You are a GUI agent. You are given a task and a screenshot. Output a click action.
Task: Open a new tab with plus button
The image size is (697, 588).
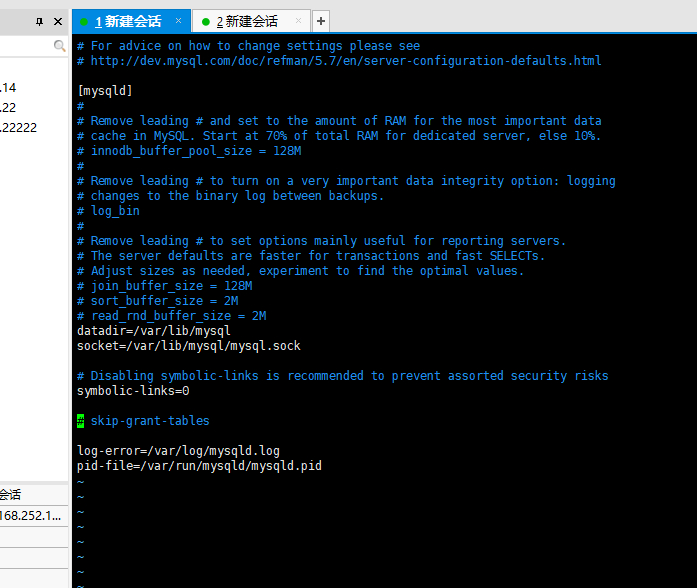[x=320, y=21]
